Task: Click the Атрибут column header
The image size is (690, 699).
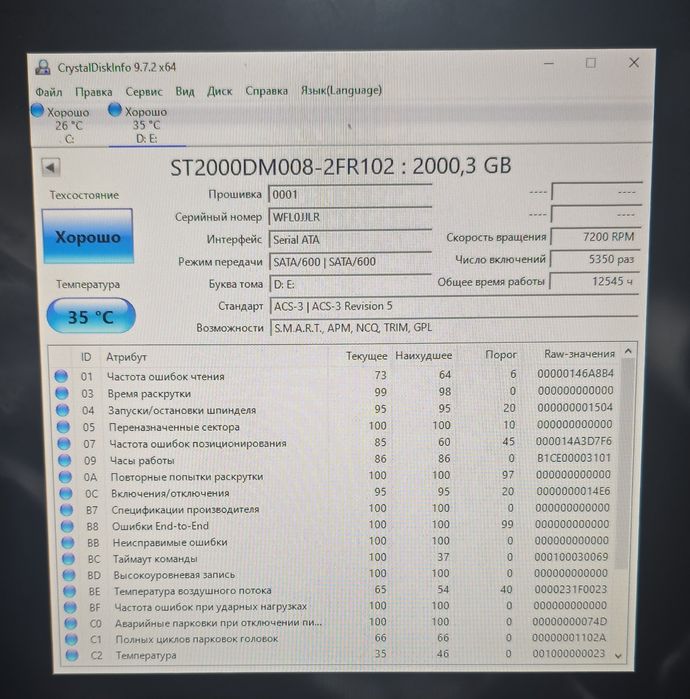Action: (126, 357)
